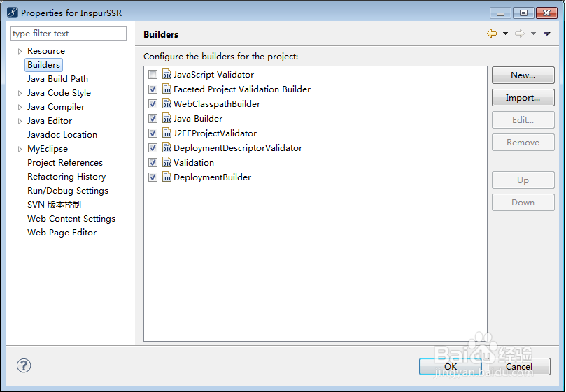Open Web Content Settings page
This screenshot has height=392, width=566.
71,219
